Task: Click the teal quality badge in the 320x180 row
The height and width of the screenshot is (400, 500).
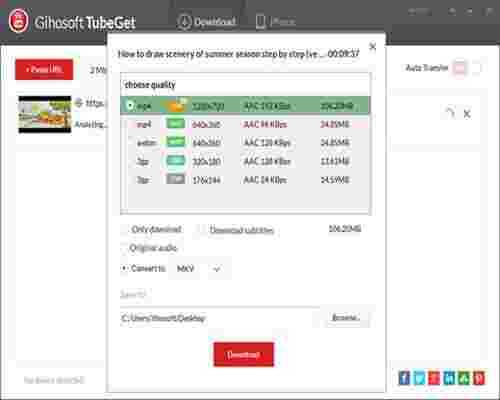Action: pyautogui.click(x=176, y=161)
